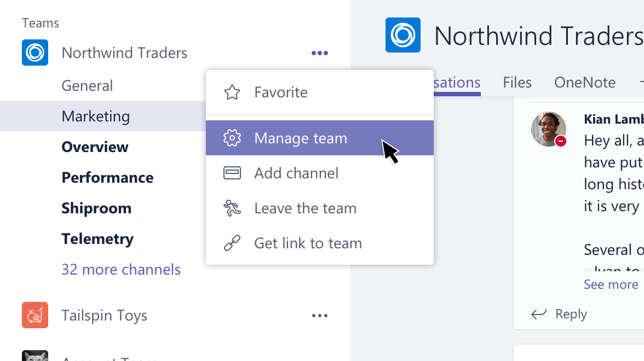Click the Northwind Traders header logo
The image size is (644, 361).
403,35
